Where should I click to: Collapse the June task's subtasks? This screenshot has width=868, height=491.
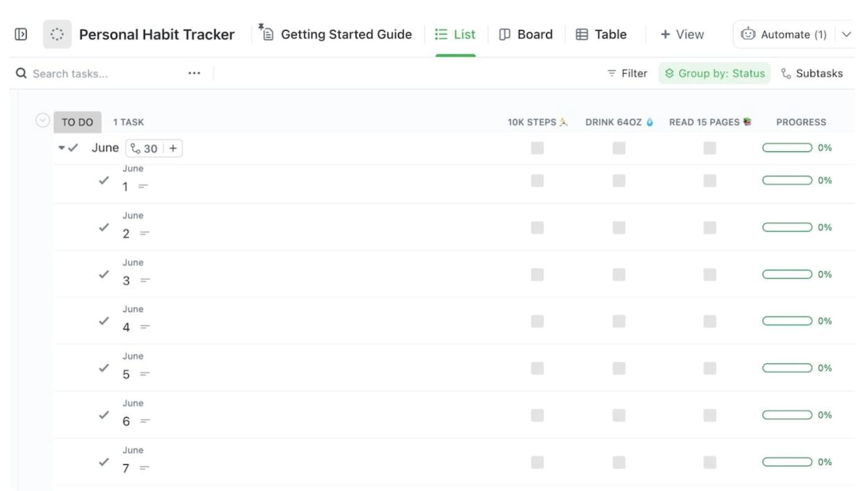coord(61,147)
